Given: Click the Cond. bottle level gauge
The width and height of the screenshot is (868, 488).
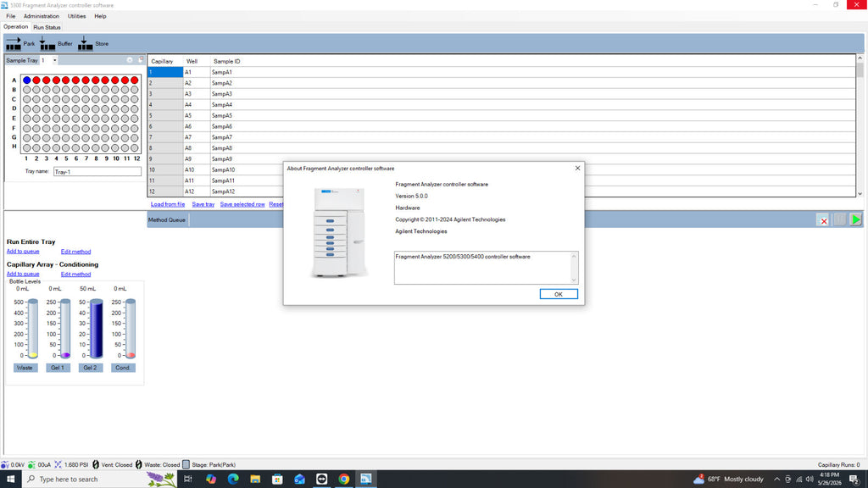Looking at the screenshot, I should (x=131, y=329).
